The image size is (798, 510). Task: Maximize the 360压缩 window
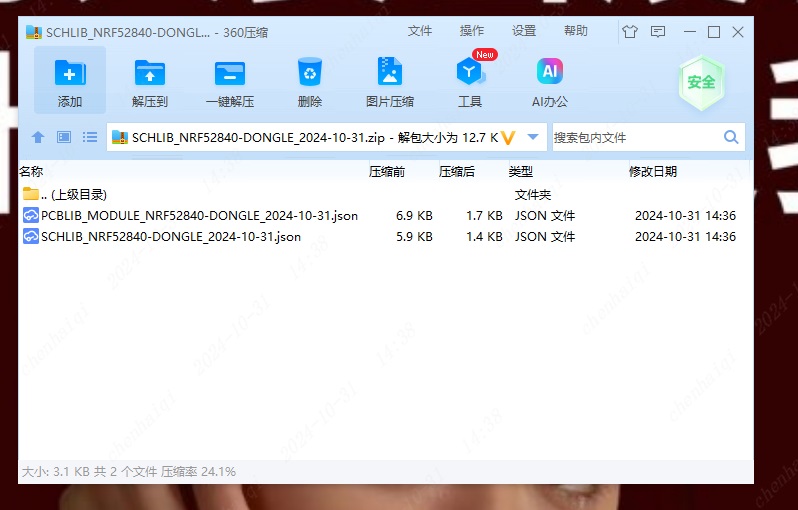[x=714, y=32]
